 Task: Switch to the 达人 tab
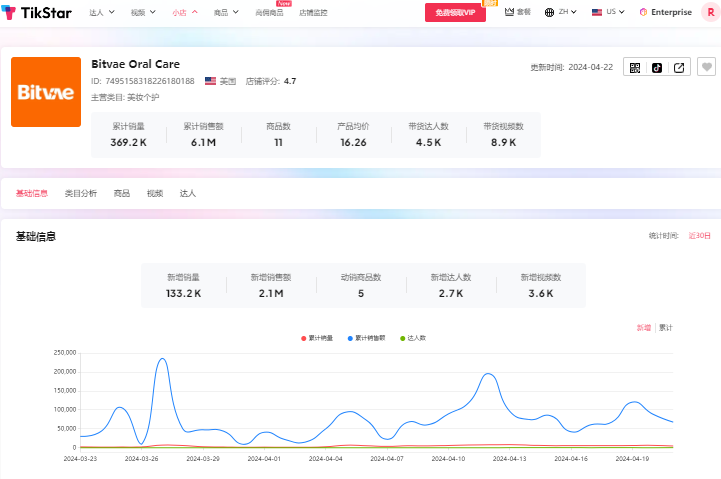click(x=188, y=194)
